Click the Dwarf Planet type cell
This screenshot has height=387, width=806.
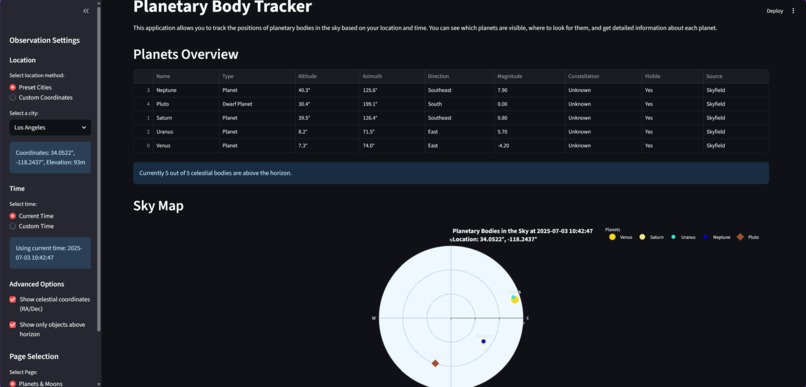pos(257,104)
